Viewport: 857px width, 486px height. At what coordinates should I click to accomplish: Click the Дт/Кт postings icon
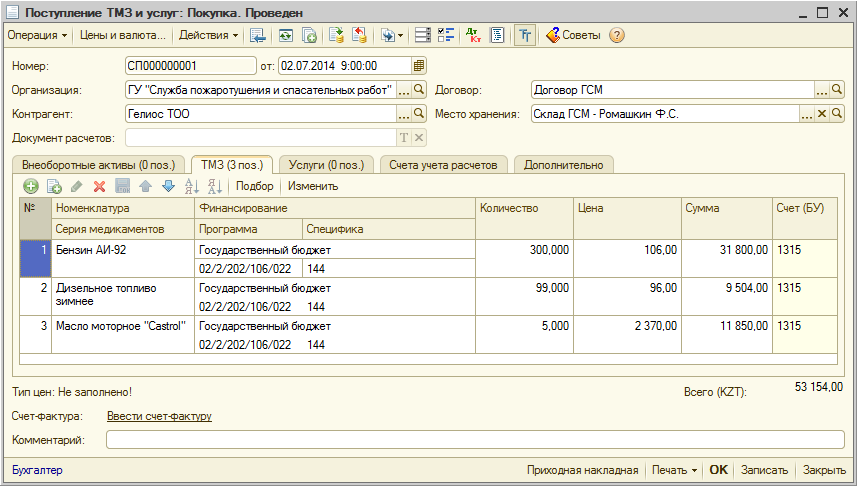[474, 35]
